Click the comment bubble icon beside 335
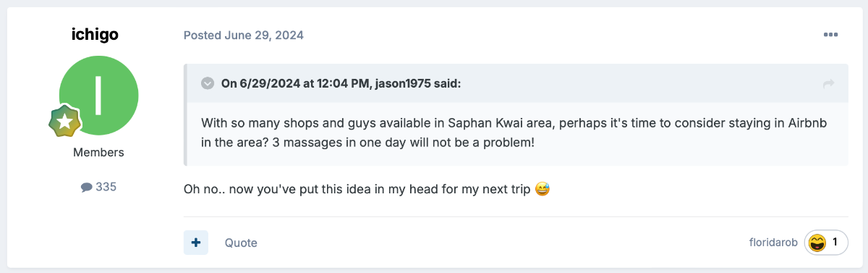Viewport: 868px width, 273px height. click(x=86, y=188)
